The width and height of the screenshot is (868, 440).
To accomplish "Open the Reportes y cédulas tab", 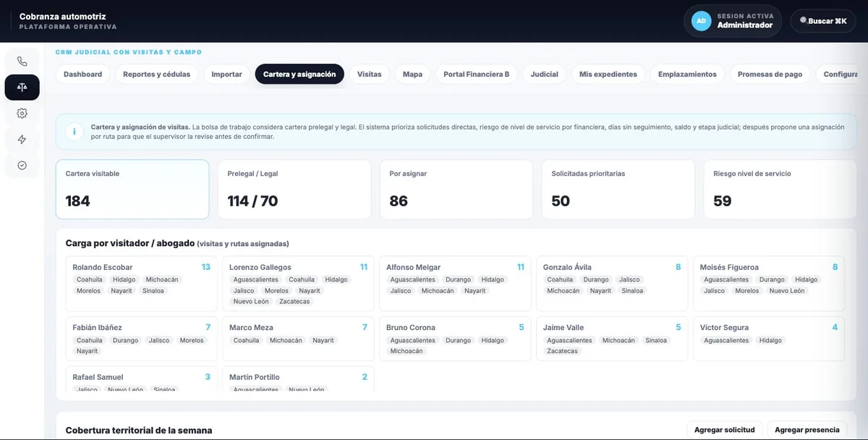I will pyautogui.click(x=157, y=75).
